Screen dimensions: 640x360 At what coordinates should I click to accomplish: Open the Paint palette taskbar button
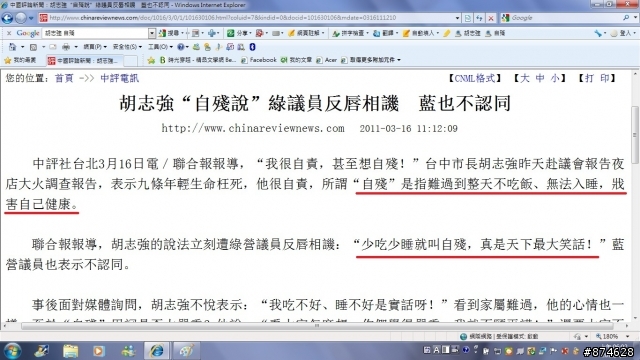[186, 351]
